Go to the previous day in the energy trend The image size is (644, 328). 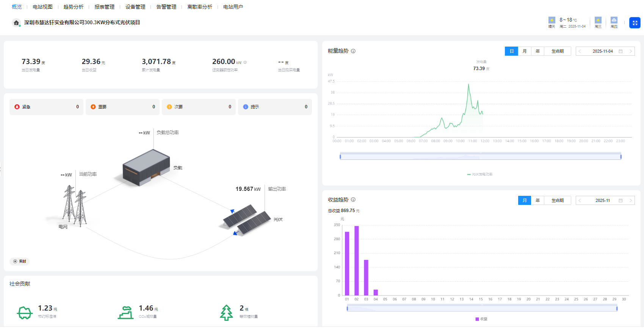580,51
